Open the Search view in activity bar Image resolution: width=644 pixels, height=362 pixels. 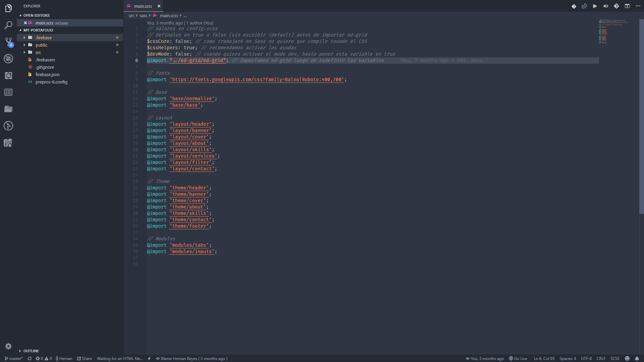point(8,25)
